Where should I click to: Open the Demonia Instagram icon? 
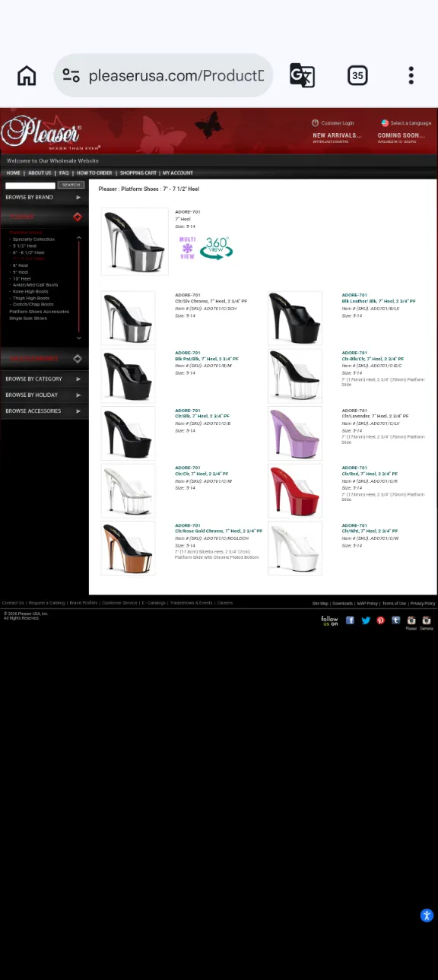[x=427, y=621]
